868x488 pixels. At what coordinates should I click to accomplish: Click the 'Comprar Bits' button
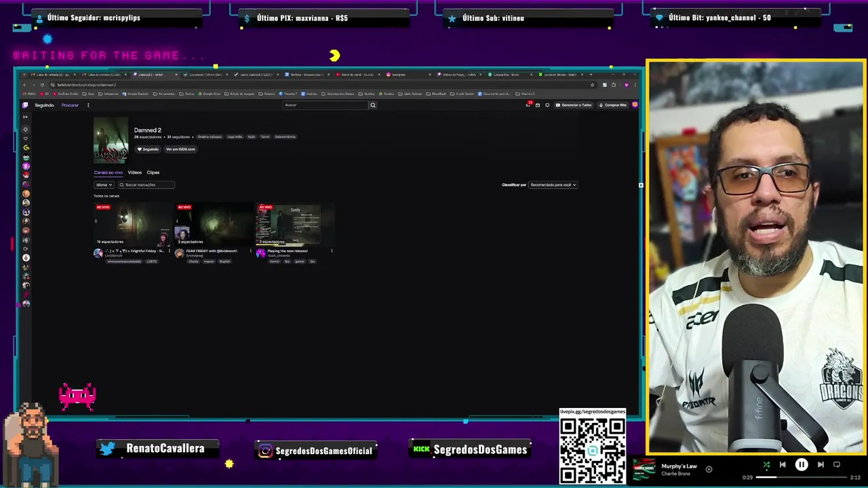(x=613, y=105)
